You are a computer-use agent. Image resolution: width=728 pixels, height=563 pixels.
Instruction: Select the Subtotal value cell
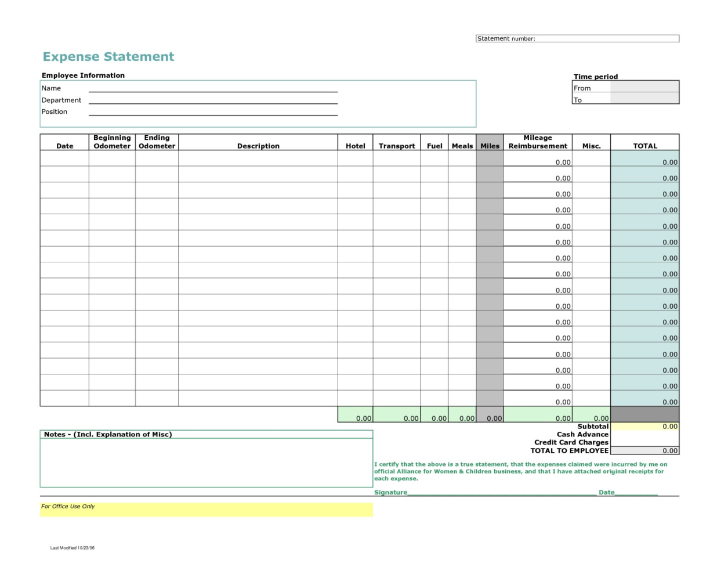644,426
